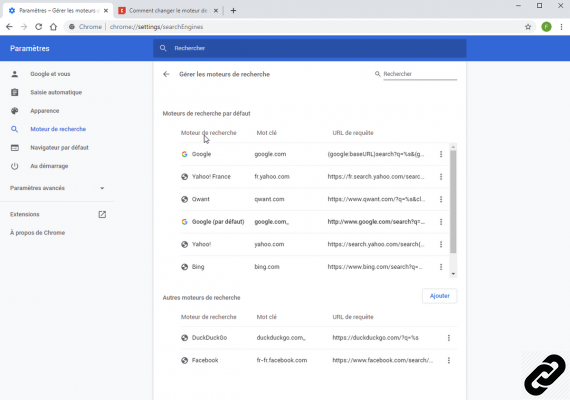Click the Yahoo! France search URL
The height and width of the screenshot is (400, 570).
coord(376,177)
